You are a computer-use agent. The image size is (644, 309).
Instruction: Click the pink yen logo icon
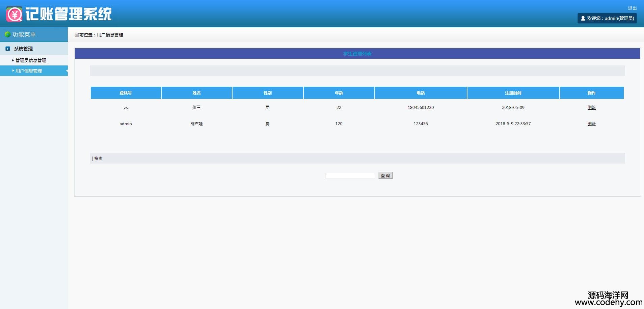pyautogui.click(x=14, y=14)
